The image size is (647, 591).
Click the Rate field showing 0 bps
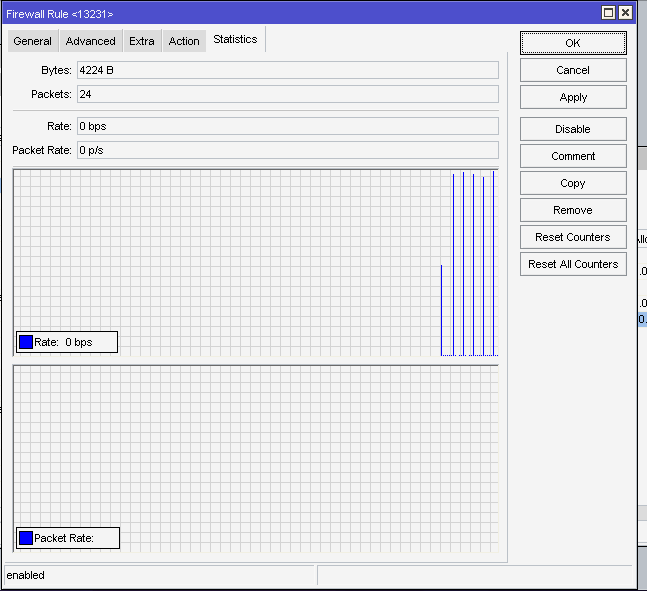click(x=288, y=126)
